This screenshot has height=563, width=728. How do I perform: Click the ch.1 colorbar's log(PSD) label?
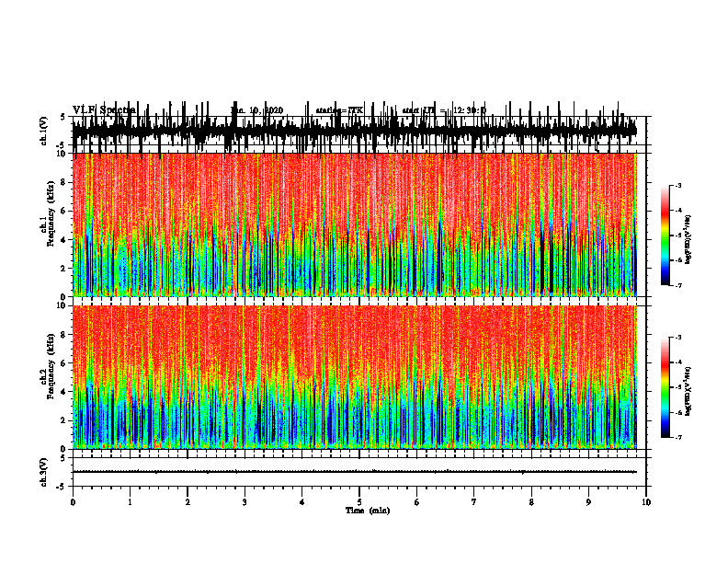point(688,239)
